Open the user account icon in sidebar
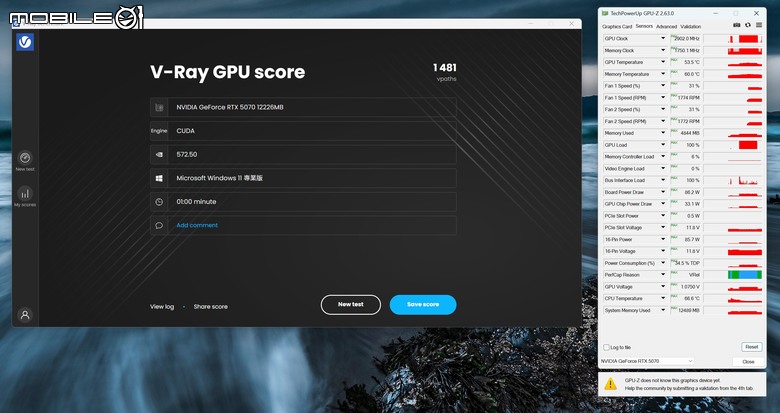The width and height of the screenshot is (780, 413). coord(25,315)
